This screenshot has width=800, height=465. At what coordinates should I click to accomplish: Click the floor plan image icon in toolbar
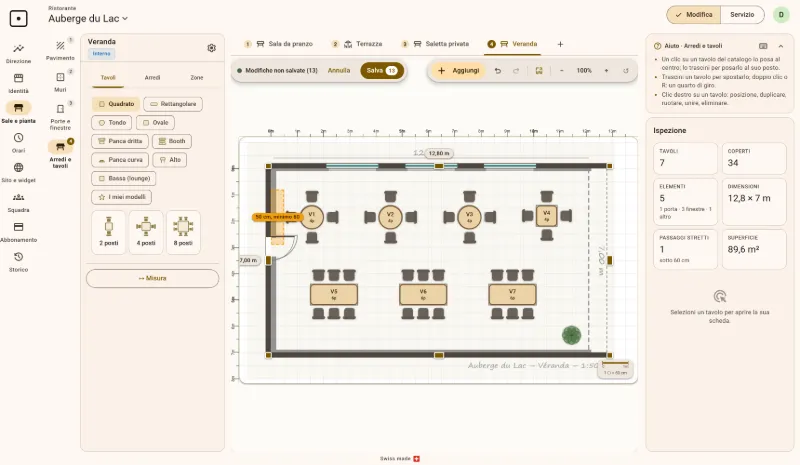pos(539,71)
